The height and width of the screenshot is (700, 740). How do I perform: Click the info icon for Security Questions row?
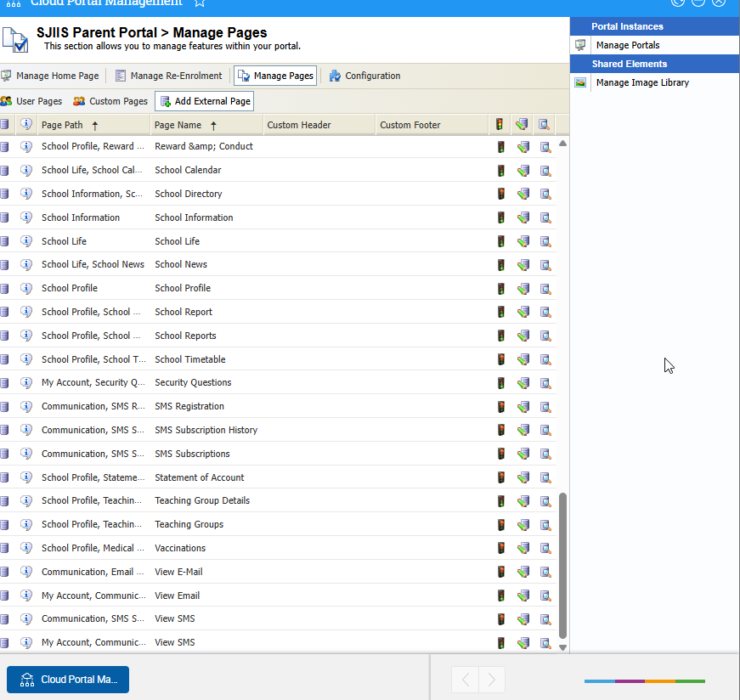[x=26, y=383]
